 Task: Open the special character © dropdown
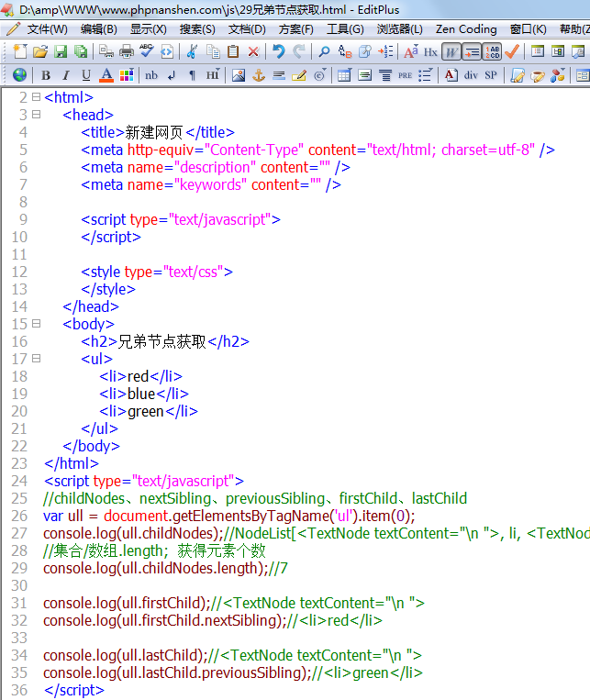pos(319,75)
